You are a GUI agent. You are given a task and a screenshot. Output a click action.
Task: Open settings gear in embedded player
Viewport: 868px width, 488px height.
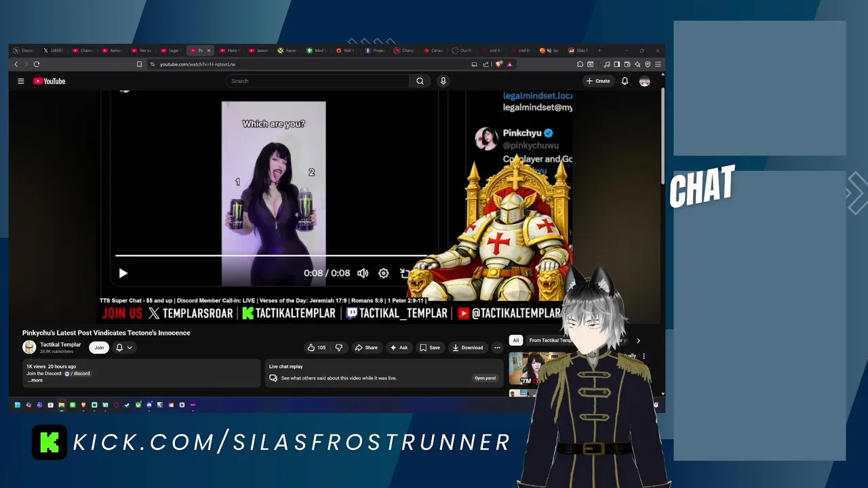(383, 273)
